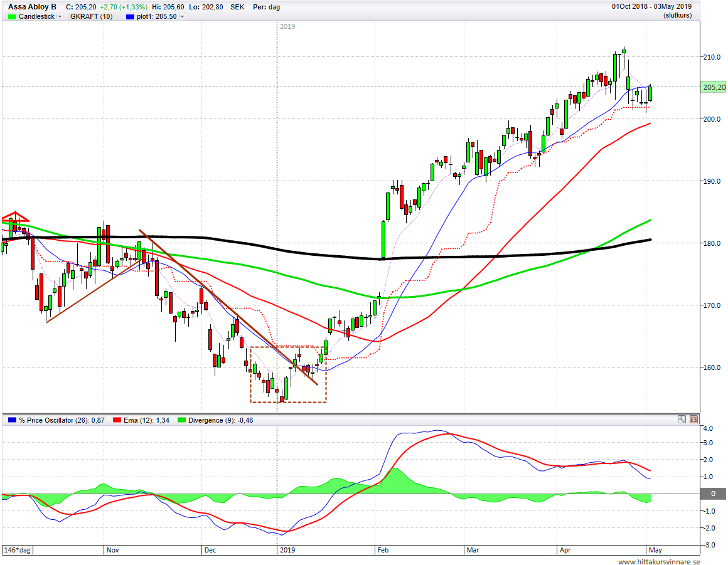The height and width of the screenshot is (565, 728).
Task: Click the Apr label on time axis
Action: pyautogui.click(x=565, y=550)
